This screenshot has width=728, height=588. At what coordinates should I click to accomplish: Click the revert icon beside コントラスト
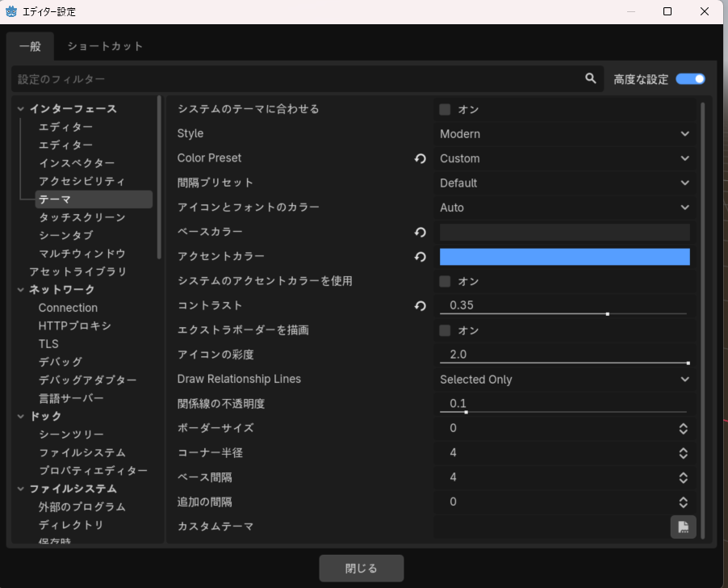pos(420,306)
